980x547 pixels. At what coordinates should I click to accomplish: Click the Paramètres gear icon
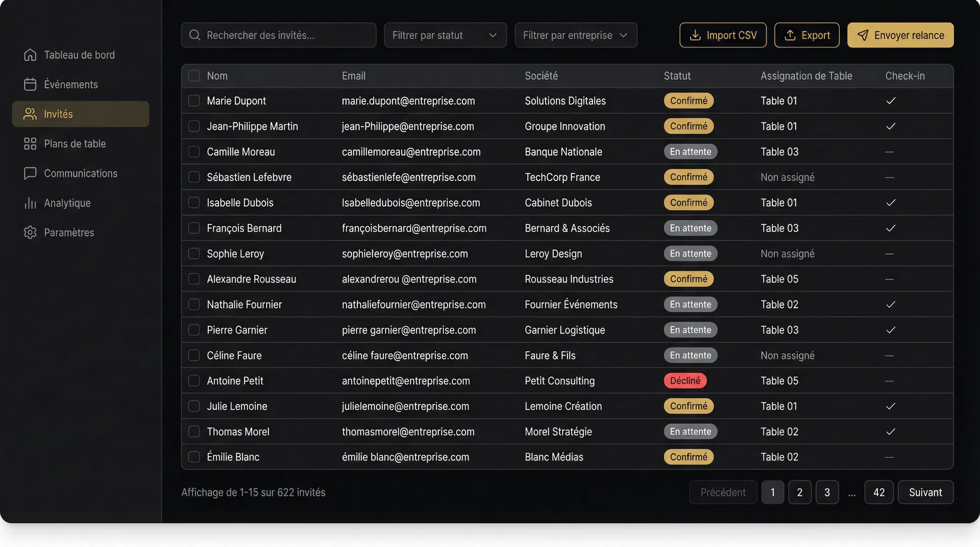pyautogui.click(x=30, y=233)
